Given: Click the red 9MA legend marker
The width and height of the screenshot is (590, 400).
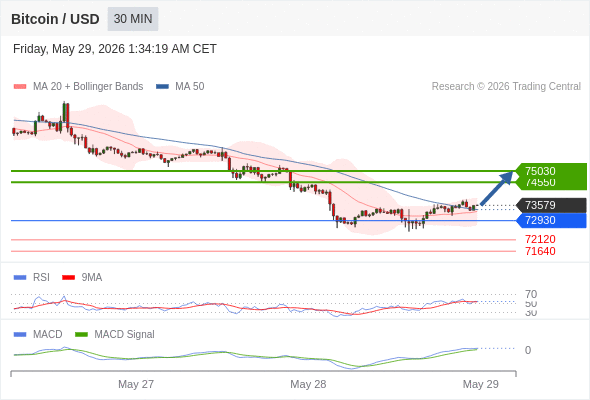Looking at the screenshot, I should click(68, 278).
